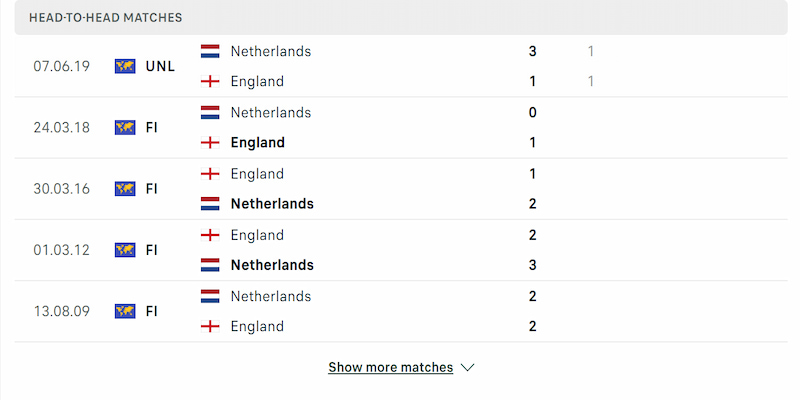This screenshot has height=400, width=800.
Task: Open the 07.06.19 UNL match date
Action: [62, 66]
